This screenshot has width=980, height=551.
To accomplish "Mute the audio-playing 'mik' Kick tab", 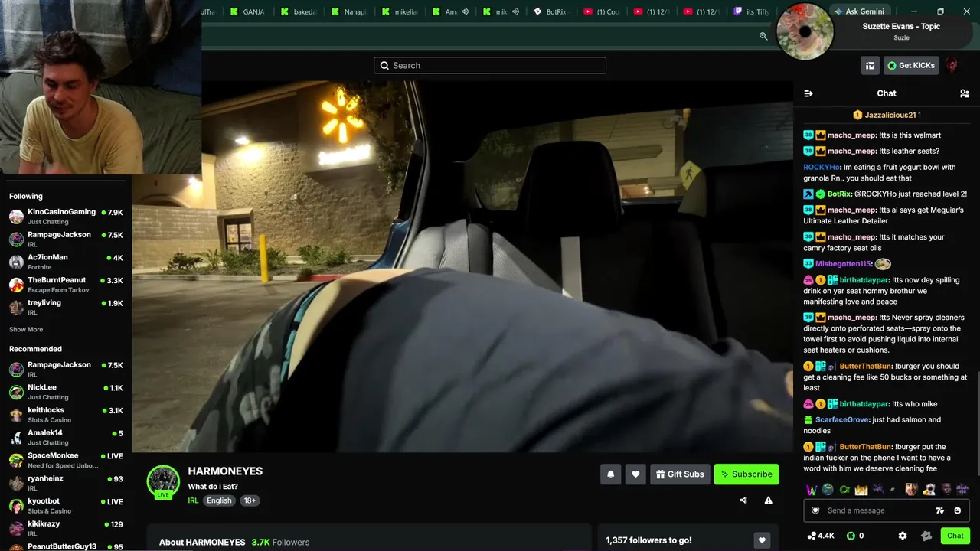I will tap(515, 11).
